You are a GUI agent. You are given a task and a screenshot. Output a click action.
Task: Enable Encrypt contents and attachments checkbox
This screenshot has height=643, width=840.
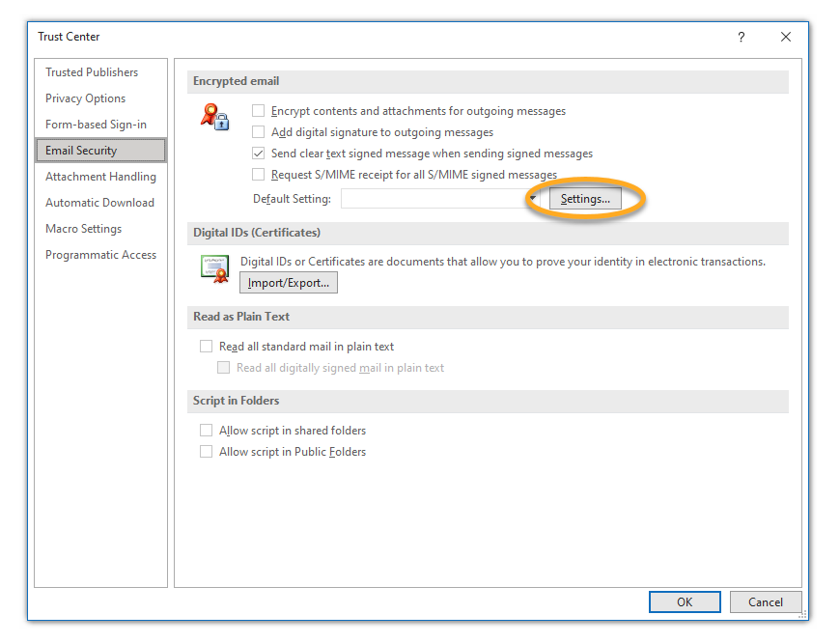tap(258, 111)
